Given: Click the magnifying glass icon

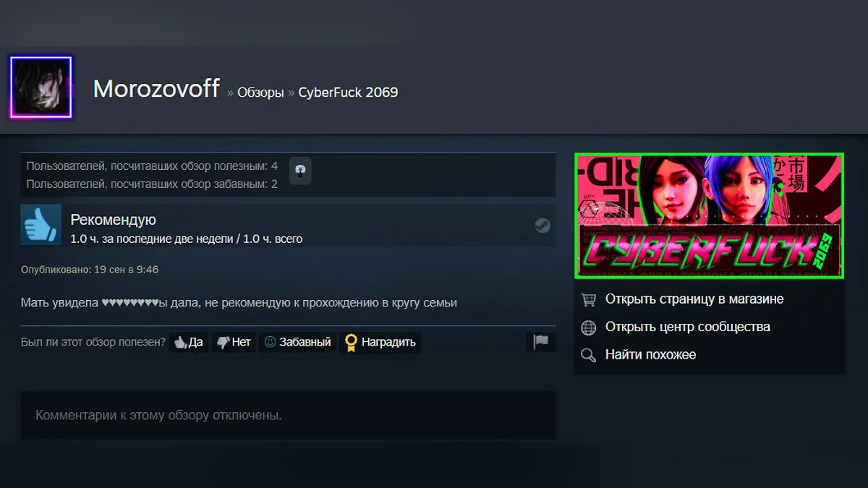Looking at the screenshot, I should (589, 355).
